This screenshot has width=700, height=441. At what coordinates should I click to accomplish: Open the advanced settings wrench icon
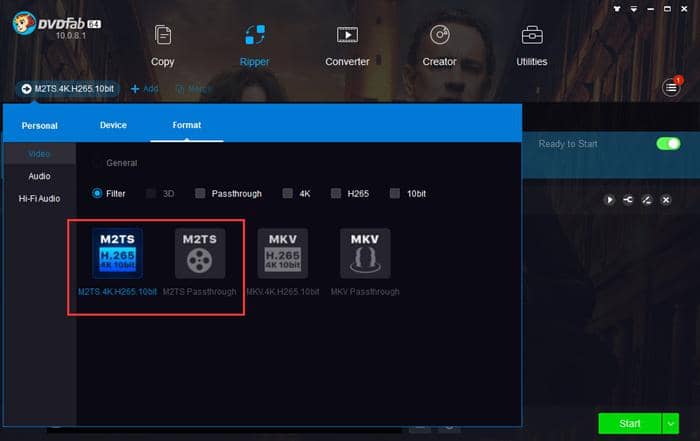628,200
